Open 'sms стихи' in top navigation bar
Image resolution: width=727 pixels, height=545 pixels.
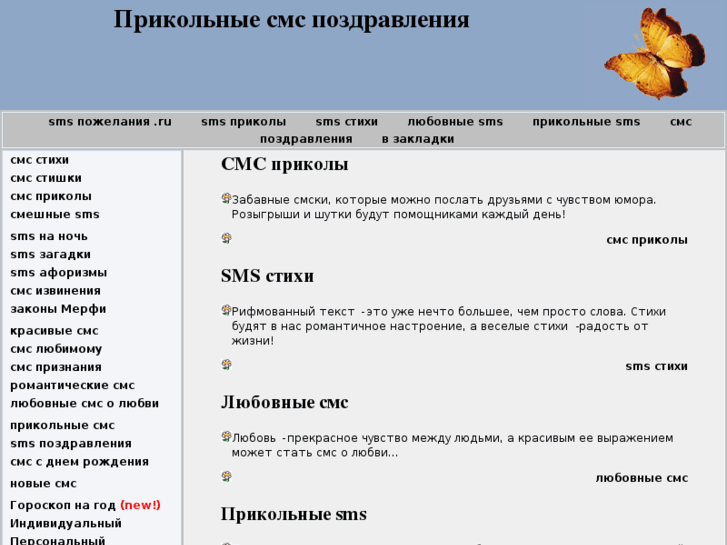(347, 122)
